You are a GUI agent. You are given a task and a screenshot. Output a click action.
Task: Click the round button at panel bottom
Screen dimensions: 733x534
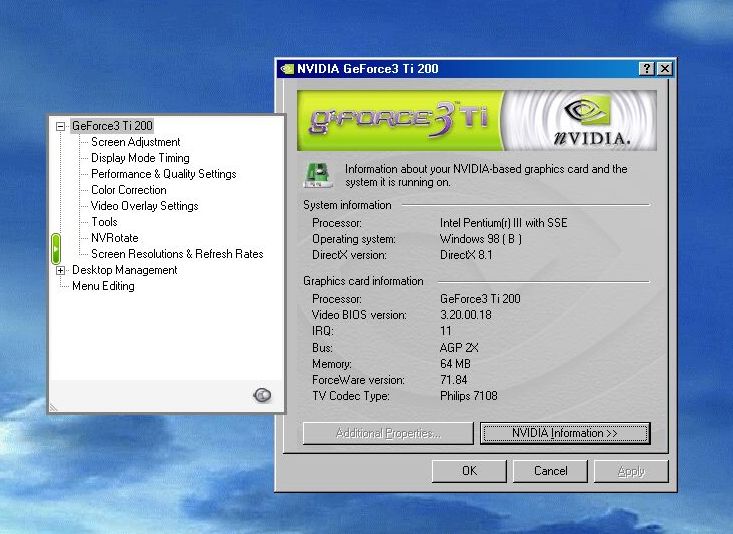click(x=262, y=395)
